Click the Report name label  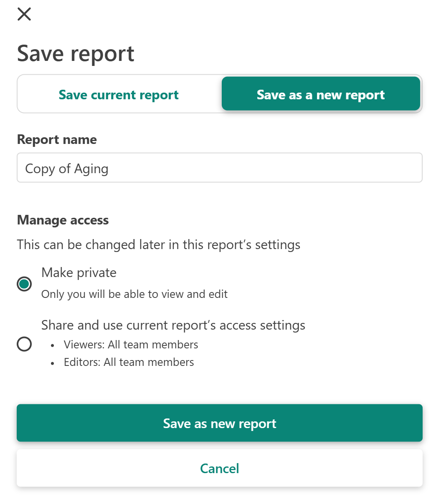pos(57,139)
